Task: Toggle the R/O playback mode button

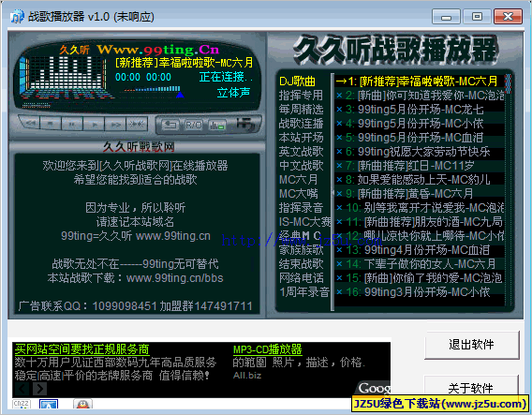Action: pyautogui.click(x=194, y=126)
